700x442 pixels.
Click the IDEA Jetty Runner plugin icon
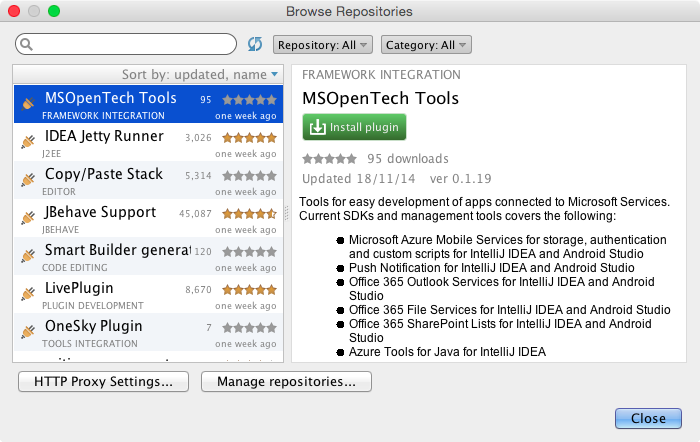click(x=28, y=142)
